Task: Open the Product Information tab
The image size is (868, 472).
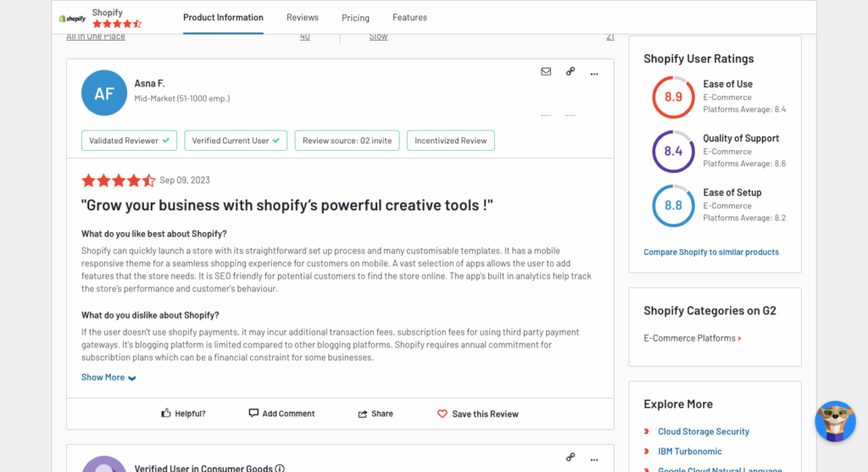Action: pos(223,18)
